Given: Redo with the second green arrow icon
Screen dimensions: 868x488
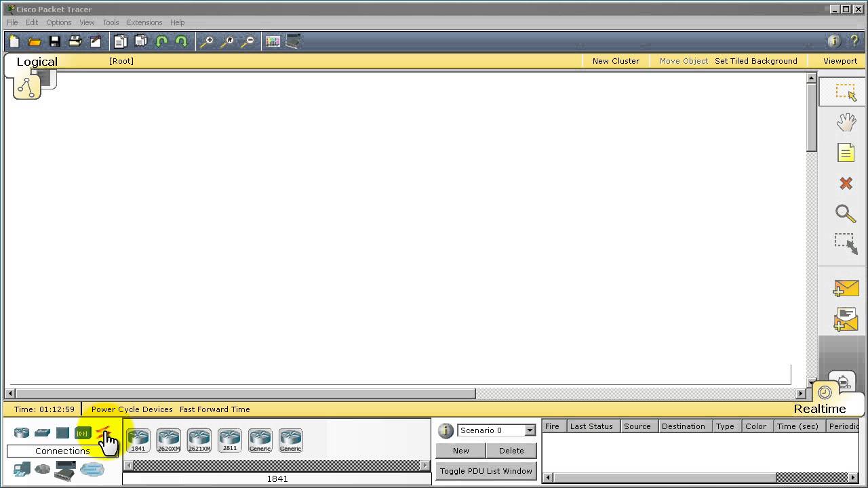Looking at the screenshot, I should [x=181, y=41].
